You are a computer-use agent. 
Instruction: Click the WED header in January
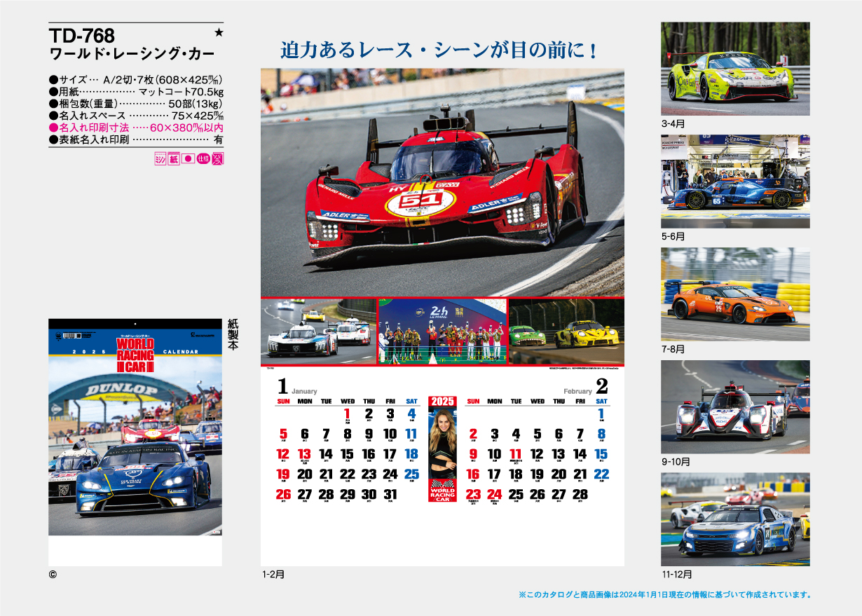click(x=347, y=402)
